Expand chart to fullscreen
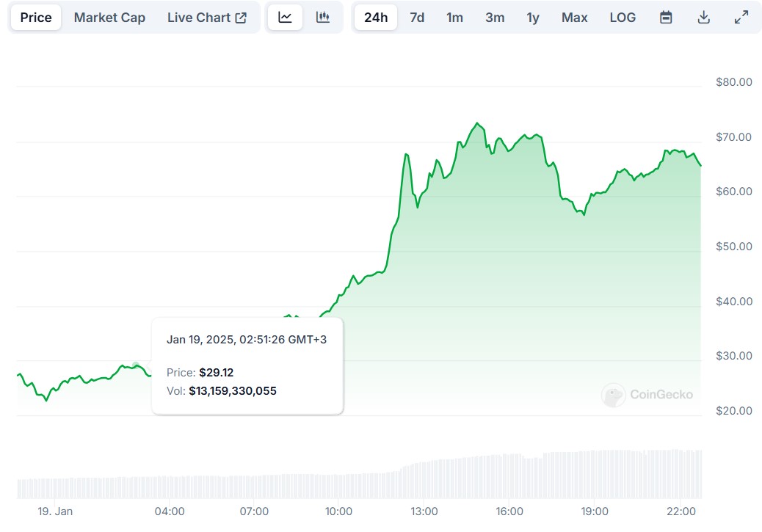 click(741, 18)
